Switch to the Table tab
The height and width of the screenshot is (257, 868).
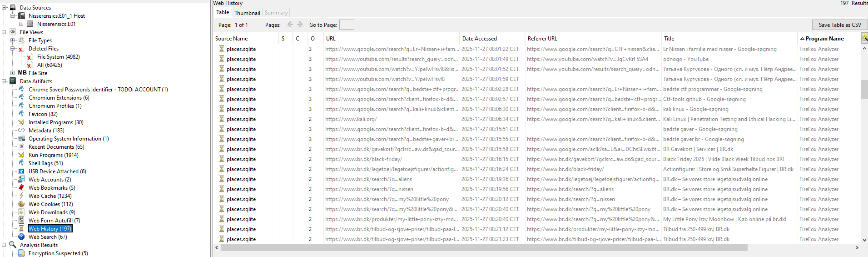click(223, 12)
